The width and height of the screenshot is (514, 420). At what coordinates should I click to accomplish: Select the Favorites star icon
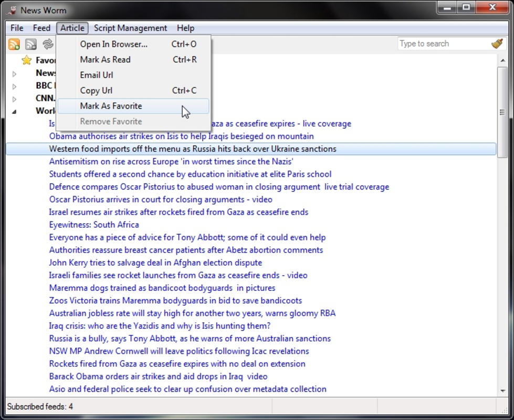[27, 60]
